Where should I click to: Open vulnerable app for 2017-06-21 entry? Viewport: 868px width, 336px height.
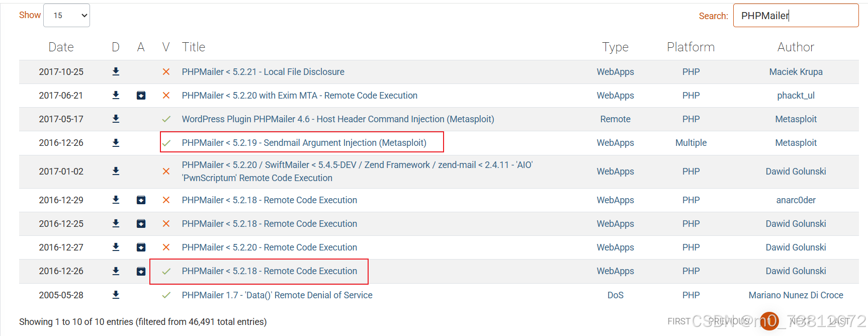pyautogui.click(x=141, y=96)
